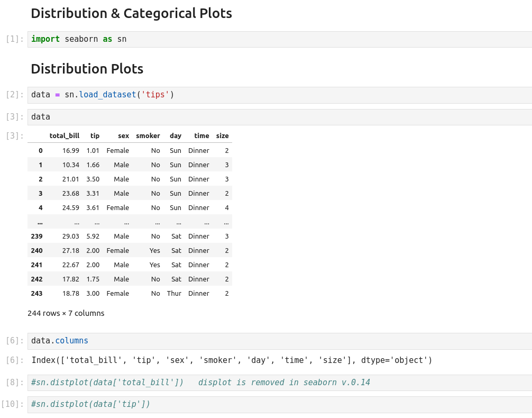532x418 pixels.
Task: Click row index 0 in the table
Action: pos(40,151)
